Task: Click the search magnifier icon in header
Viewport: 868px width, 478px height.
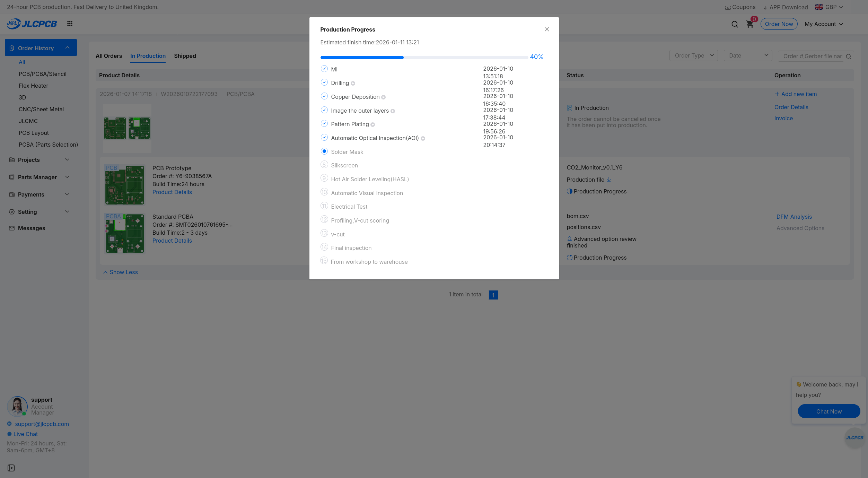Action: [735, 24]
